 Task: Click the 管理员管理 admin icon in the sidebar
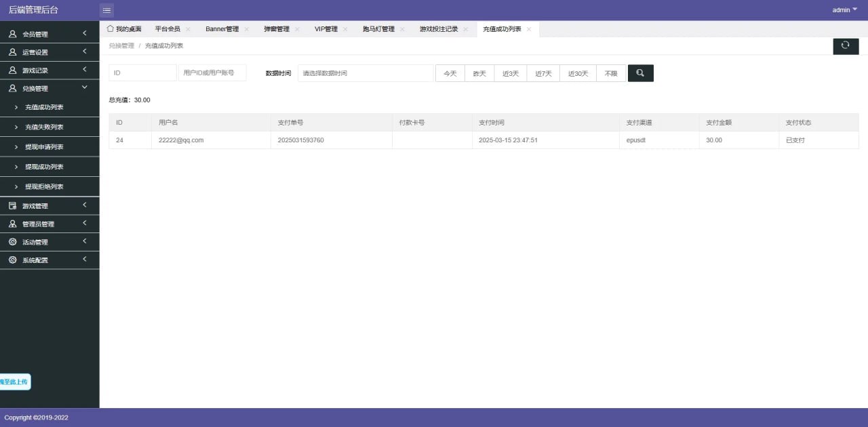click(12, 224)
